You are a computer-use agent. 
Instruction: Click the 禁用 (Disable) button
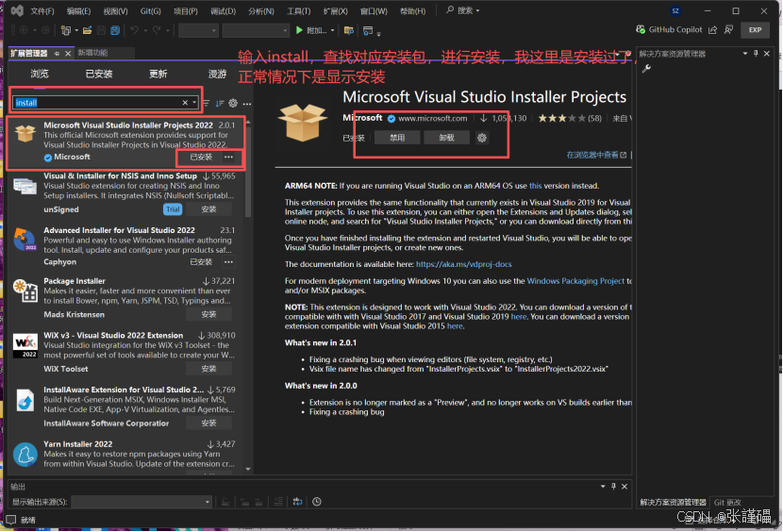(x=397, y=138)
